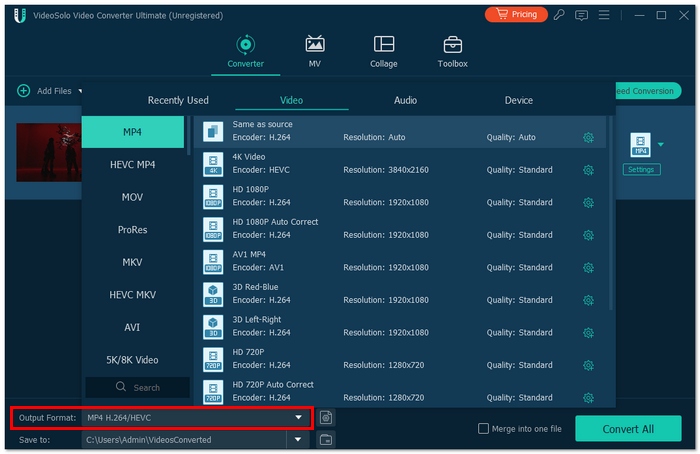Select HD 1080P Auto Correct preset icon
This screenshot has height=454, width=700.
[x=213, y=229]
